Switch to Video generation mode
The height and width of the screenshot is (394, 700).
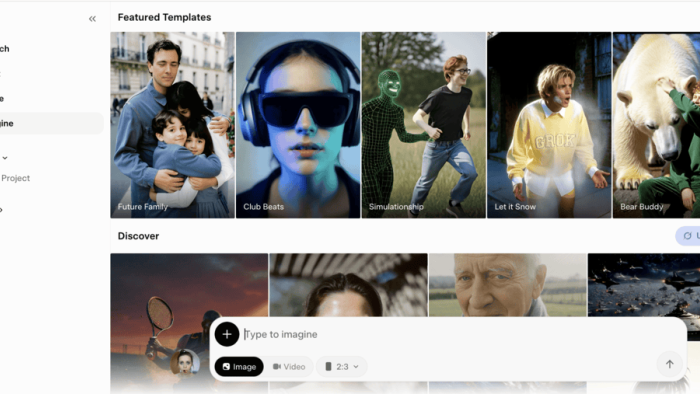(289, 366)
